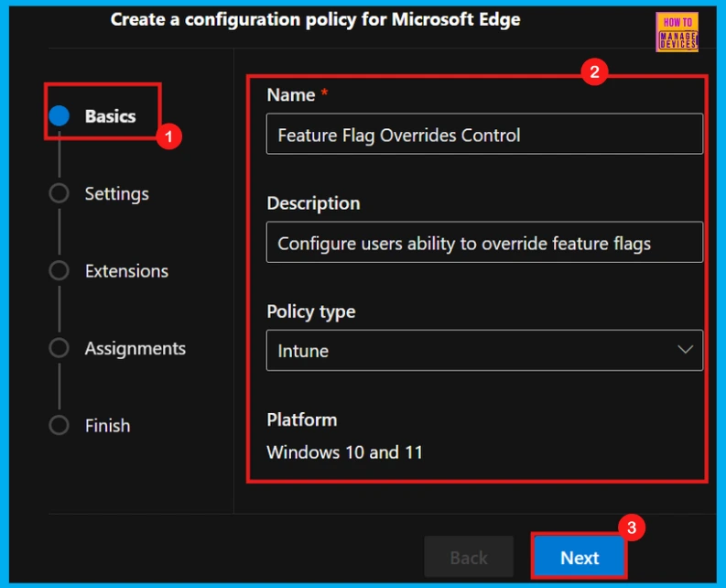This screenshot has height=588, width=726.
Task: Go to the Assignments step
Action: [x=135, y=348]
